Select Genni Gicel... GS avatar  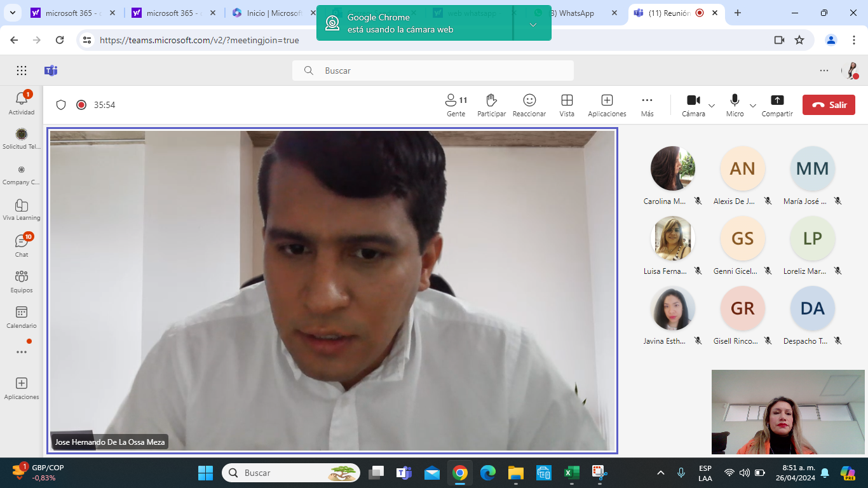(x=742, y=238)
